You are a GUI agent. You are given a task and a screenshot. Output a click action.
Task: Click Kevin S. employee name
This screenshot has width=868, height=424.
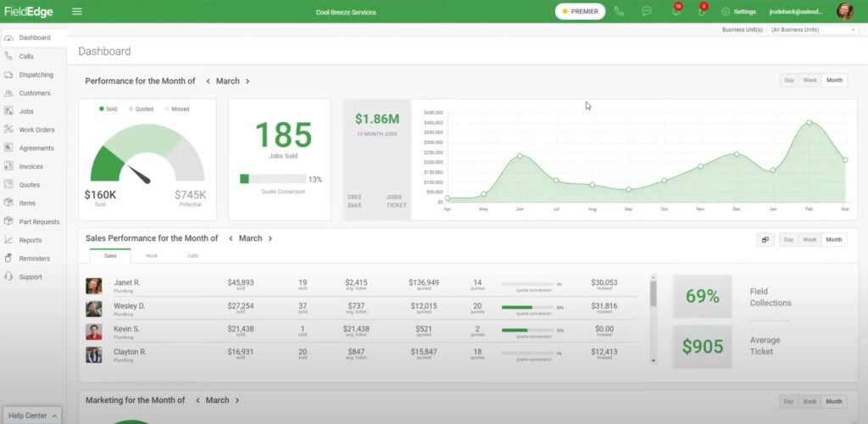pos(126,329)
